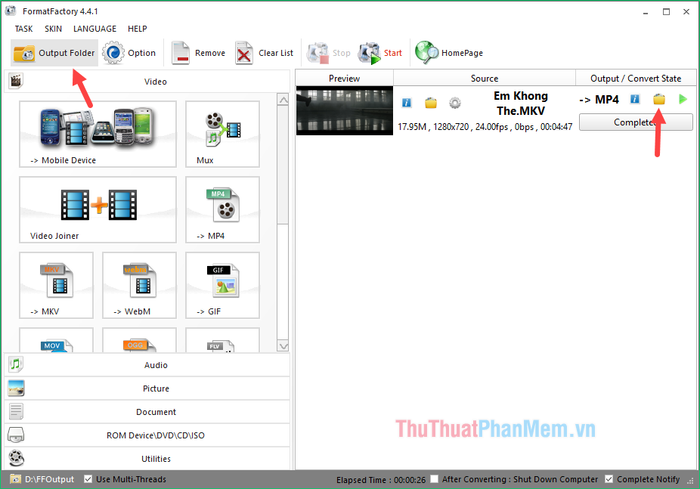Start the conversion task
This screenshot has height=489, width=700.
tap(381, 53)
